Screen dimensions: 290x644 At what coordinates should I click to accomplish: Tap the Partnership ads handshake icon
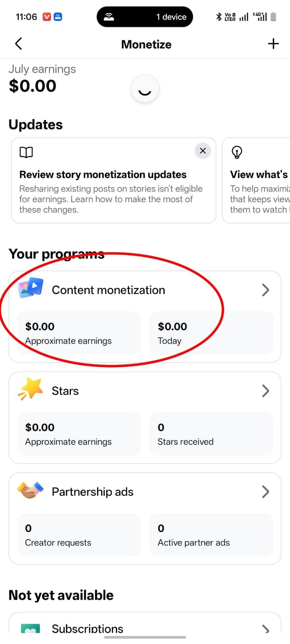pos(30,490)
